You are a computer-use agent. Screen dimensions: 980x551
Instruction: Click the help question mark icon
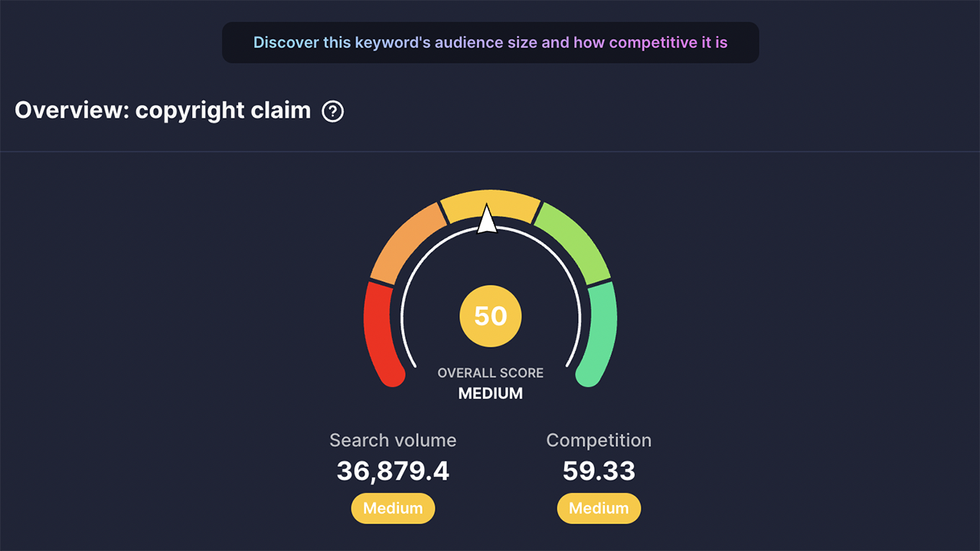coord(333,112)
